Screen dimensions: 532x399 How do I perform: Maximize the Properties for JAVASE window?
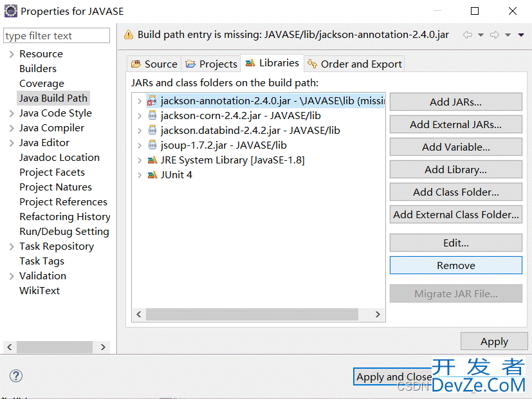pos(475,11)
